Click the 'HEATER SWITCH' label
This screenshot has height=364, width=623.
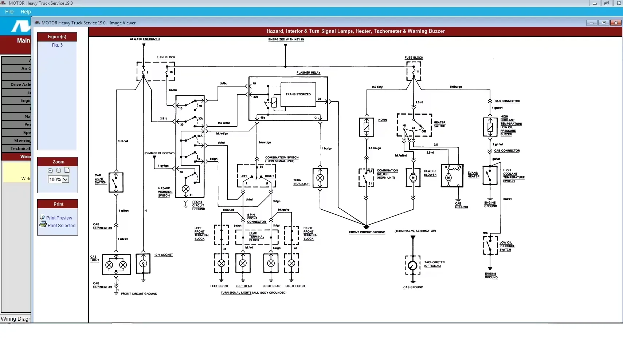pyautogui.click(x=439, y=124)
